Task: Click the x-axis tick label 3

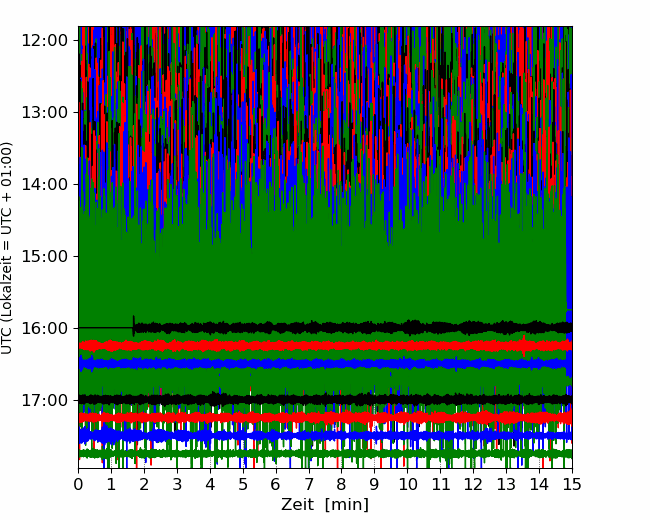Action: coord(177,484)
